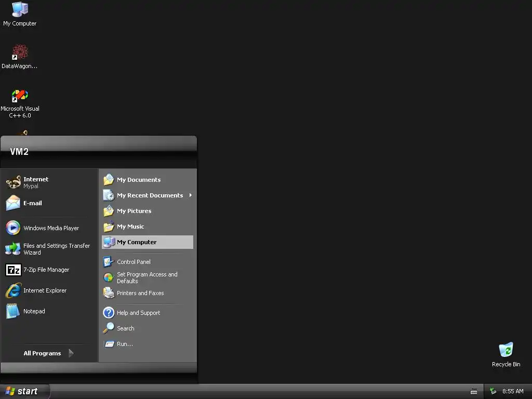532x399 pixels.
Task: Click the Windows Media Player label
Action: click(51, 228)
